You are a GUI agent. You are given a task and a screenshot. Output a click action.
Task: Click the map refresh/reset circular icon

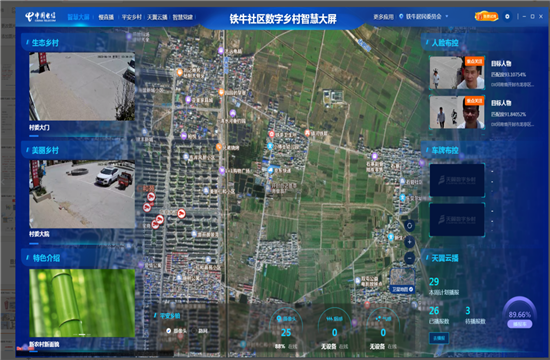click(x=409, y=226)
